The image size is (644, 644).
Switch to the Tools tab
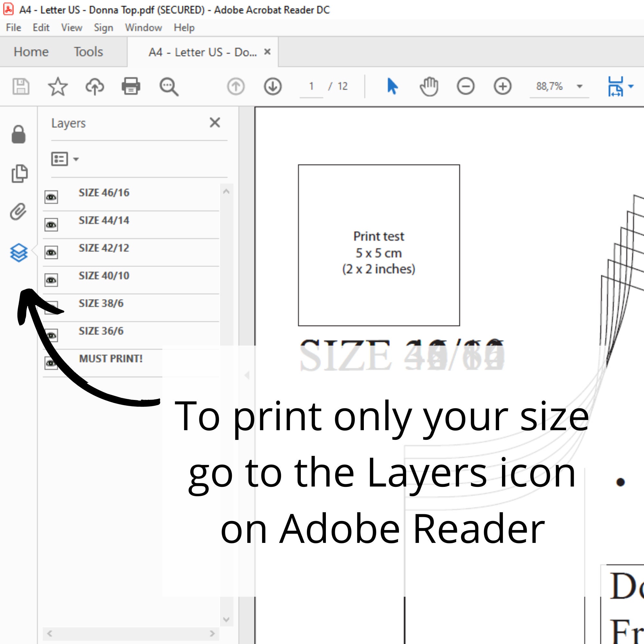(88, 52)
